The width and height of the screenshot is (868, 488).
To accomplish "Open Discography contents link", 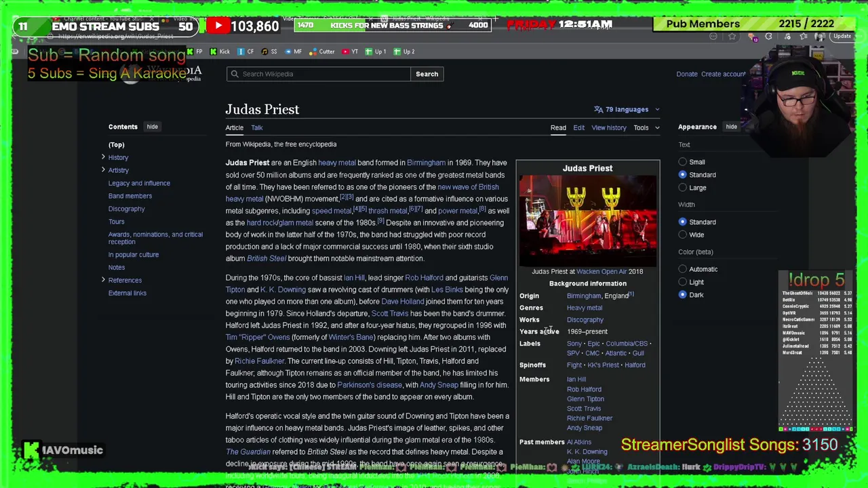I will click(127, 209).
